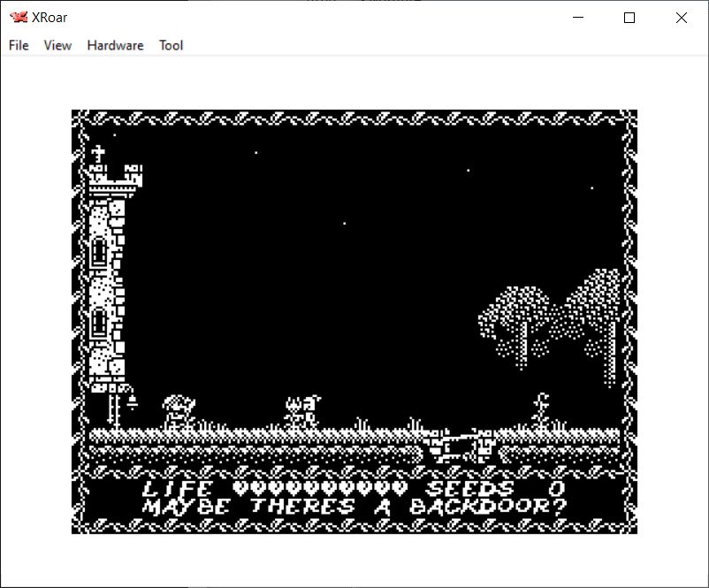Open the File menu
The width and height of the screenshot is (709, 588).
point(19,45)
